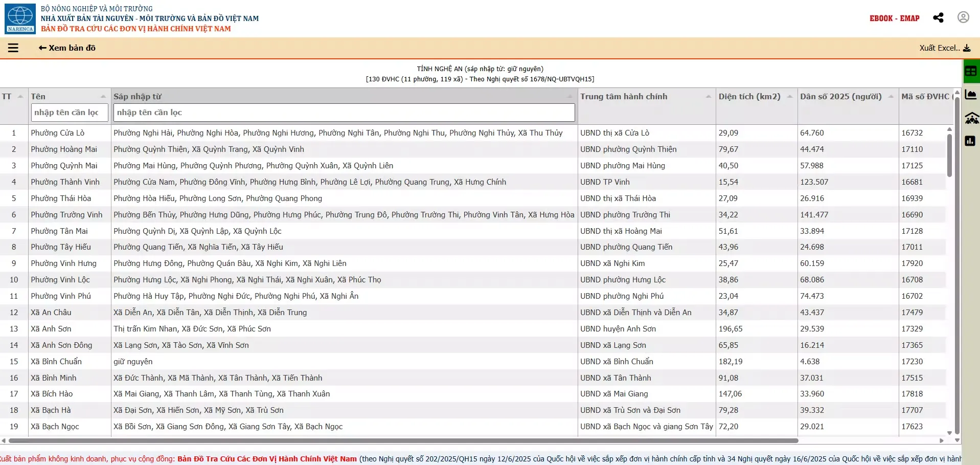Open the hamburger menu
Screen dimensions: 980x465
(13, 48)
